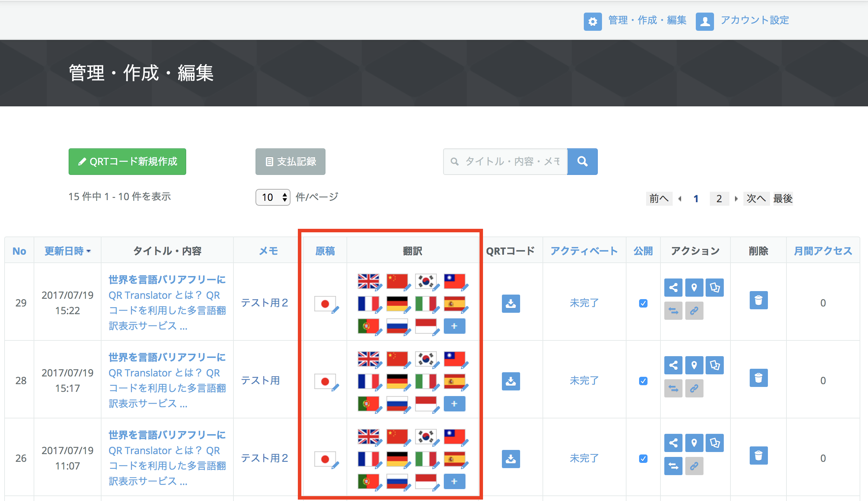
Task: Click QRTコード新規作成 green button
Action: [127, 162]
